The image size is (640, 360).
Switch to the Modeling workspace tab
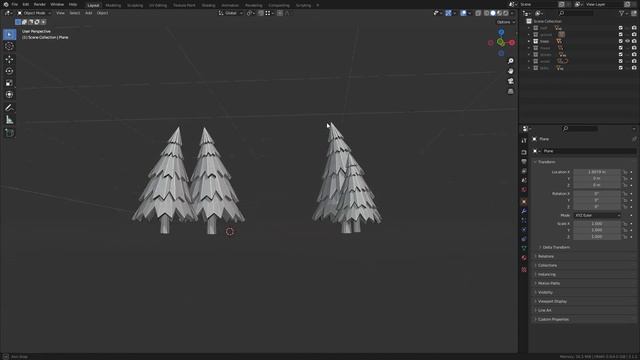tap(113, 5)
